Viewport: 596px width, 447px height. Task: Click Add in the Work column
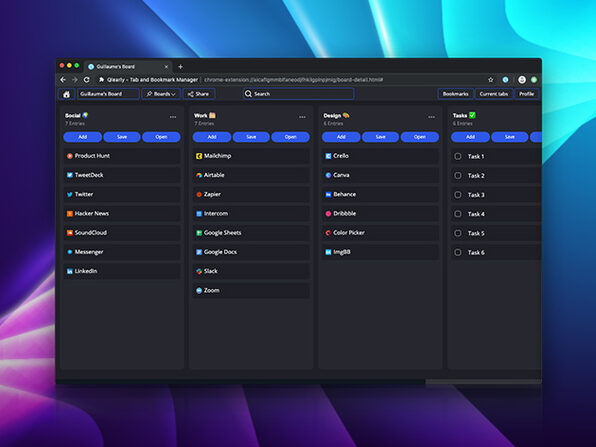212,137
